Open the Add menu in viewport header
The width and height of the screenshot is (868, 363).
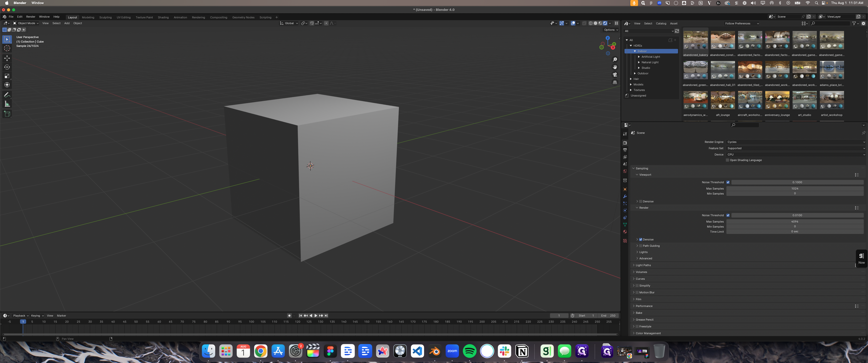[x=67, y=23]
